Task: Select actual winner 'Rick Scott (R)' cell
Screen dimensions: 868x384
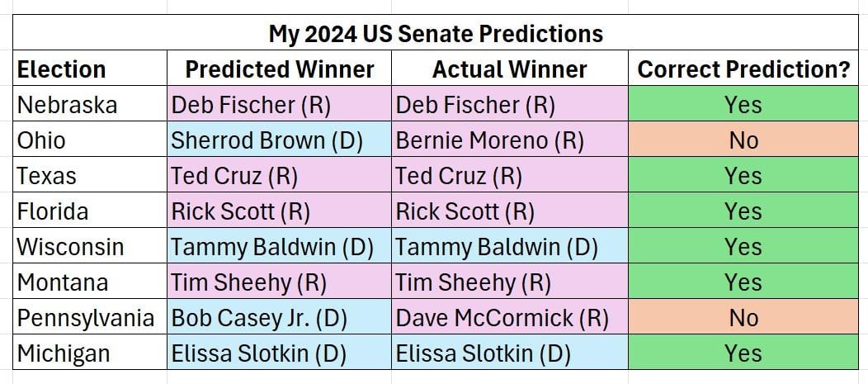Action: [509, 210]
